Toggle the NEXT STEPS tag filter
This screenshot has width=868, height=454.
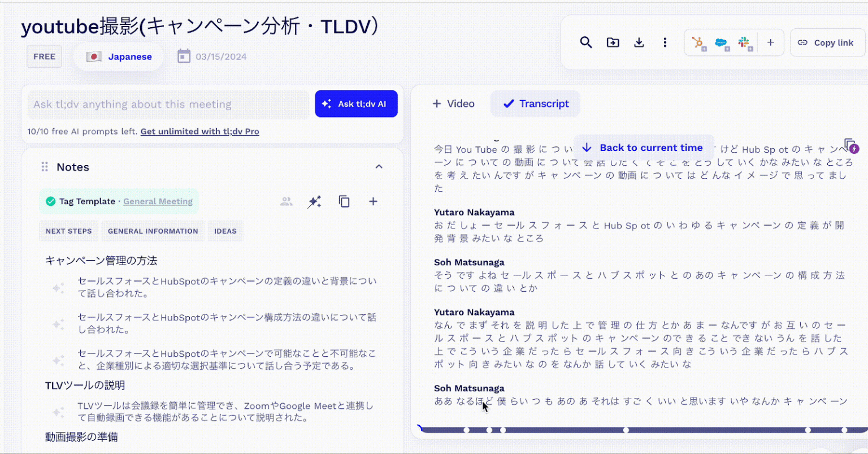click(x=68, y=231)
